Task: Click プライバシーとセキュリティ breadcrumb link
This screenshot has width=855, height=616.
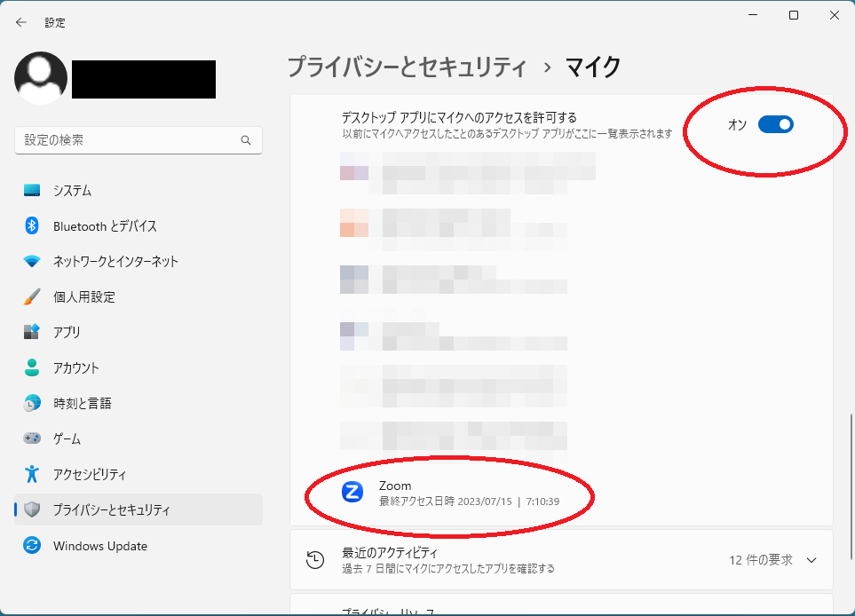Action: (407, 67)
